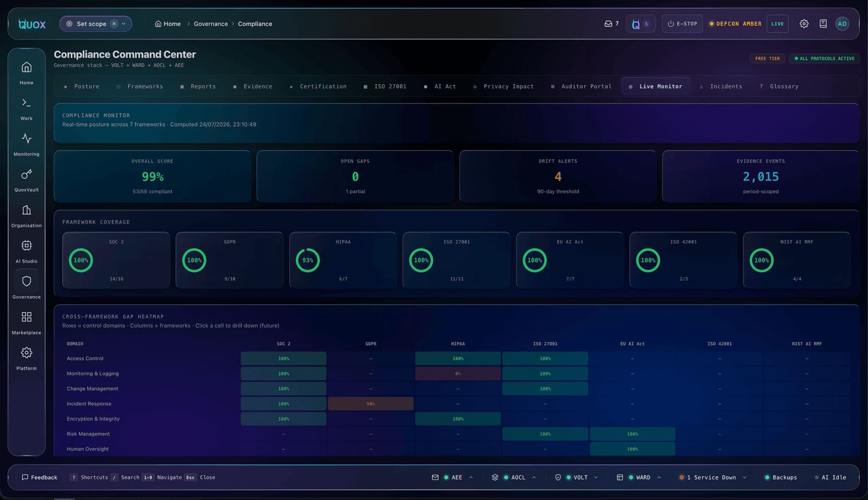The height and width of the screenshot is (500, 868).
Task: Click the GDPR Incident Response 50% cell
Action: (x=371, y=404)
